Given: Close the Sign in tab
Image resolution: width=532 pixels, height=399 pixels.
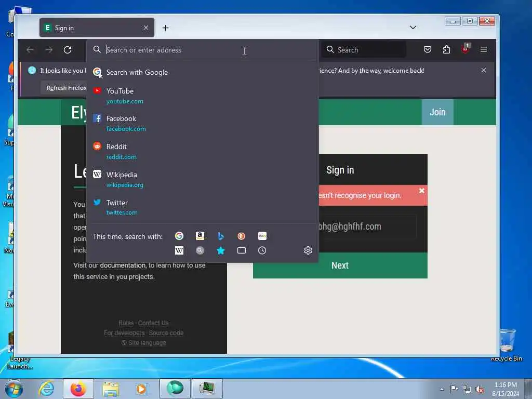Looking at the screenshot, I should point(146,28).
